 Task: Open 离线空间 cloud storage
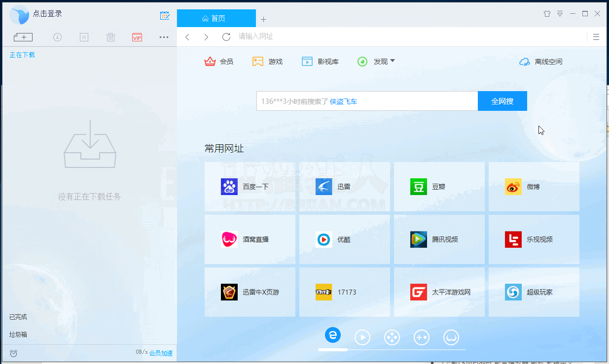pos(541,62)
